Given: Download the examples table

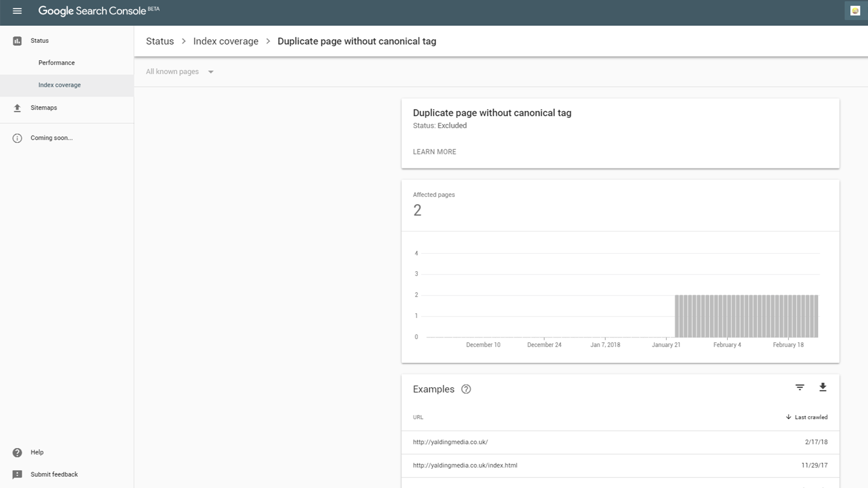Looking at the screenshot, I should [x=823, y=387].
